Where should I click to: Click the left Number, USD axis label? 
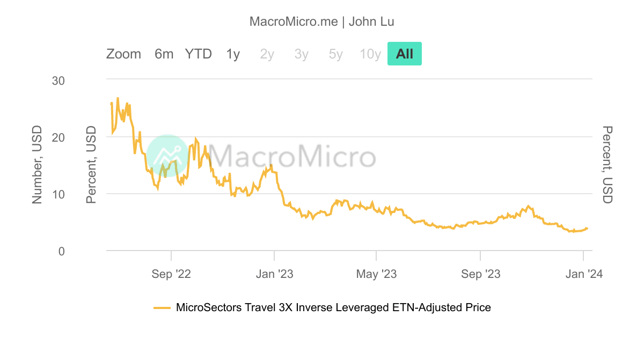click(x=36, y=164)
